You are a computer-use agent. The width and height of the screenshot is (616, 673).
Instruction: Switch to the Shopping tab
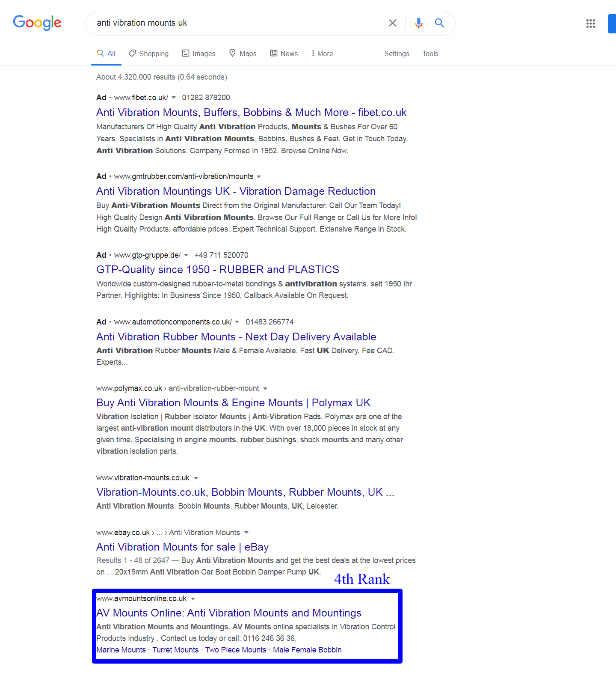pyautogui.click(x=149, y=54)
